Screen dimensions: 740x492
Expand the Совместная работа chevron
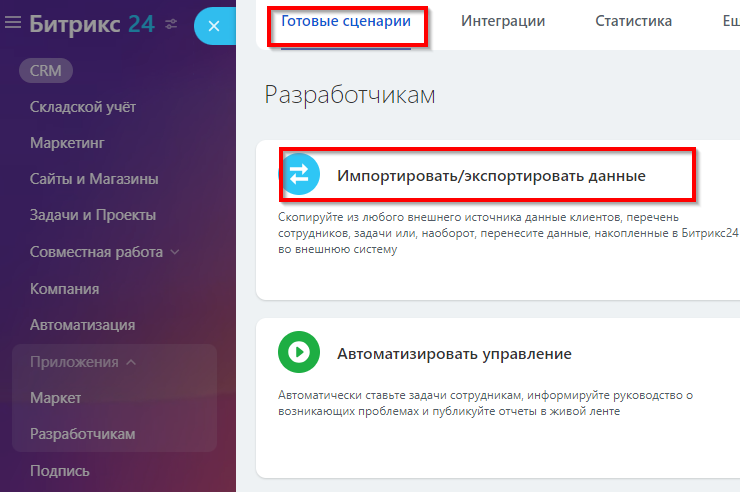click(175, 252)
